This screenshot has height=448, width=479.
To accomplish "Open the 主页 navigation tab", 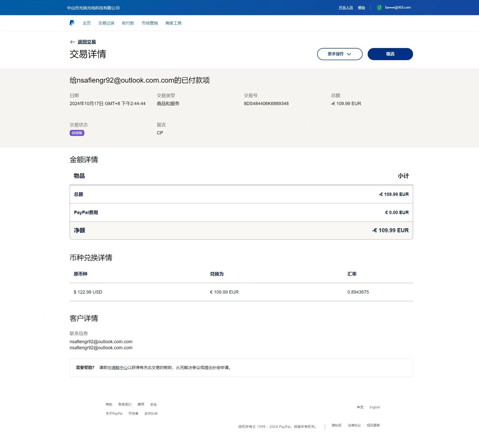I will tap(87, 23).
